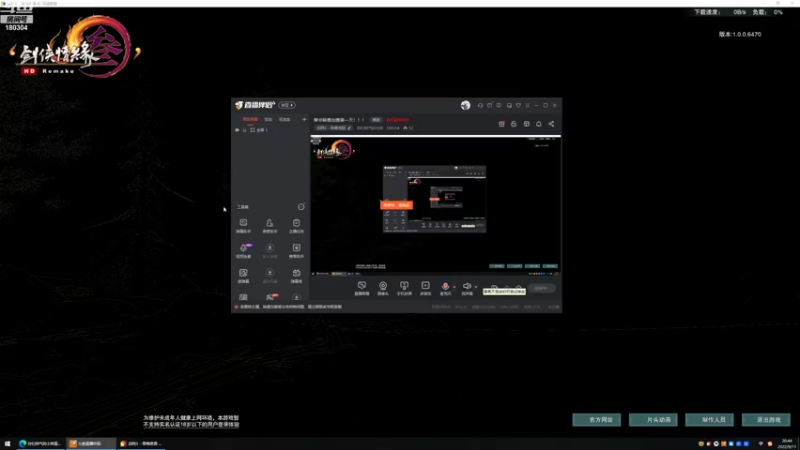800x450 pixels.
Task: Open the streamer tasks tool
Action: 296,226
